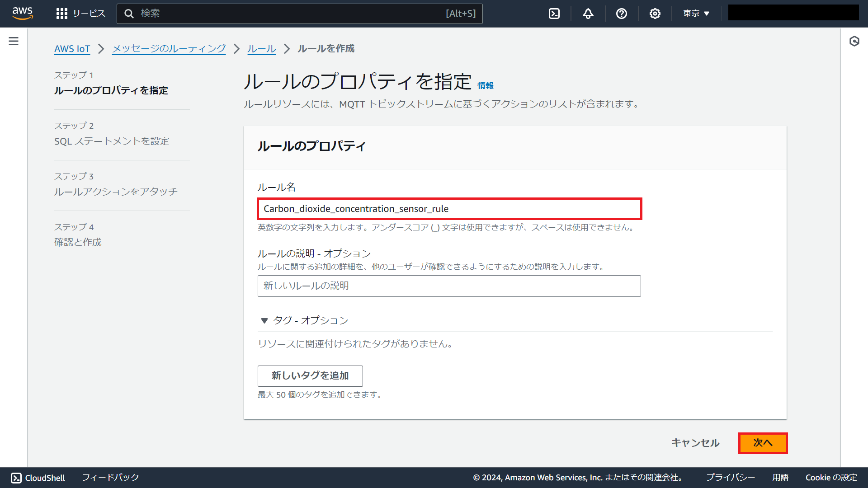Click 新しいタグを追加 button
Screen dimensions: 868x488
310,376
